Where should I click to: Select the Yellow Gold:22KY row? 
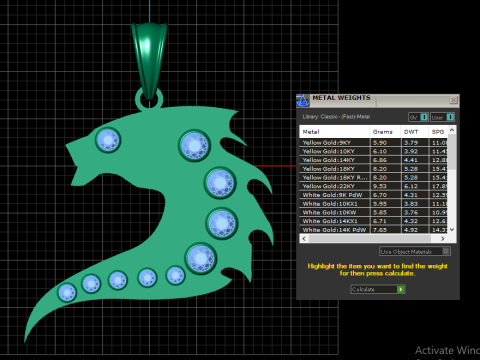[x=373, y=186]
